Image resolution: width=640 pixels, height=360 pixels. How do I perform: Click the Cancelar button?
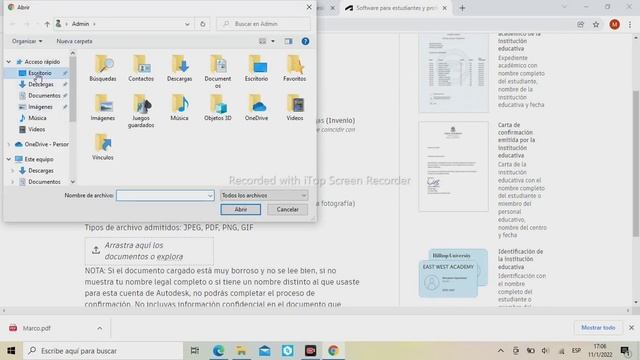287,209
